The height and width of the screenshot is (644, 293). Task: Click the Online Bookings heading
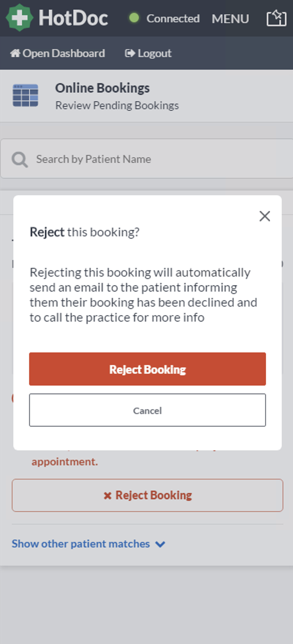tap(102, 88)
